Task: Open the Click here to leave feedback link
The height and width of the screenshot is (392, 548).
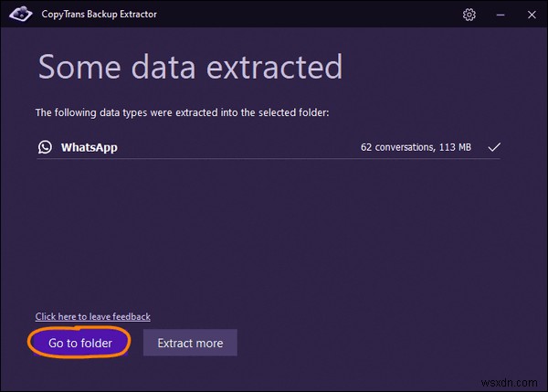Action: (x=92, y=316)
